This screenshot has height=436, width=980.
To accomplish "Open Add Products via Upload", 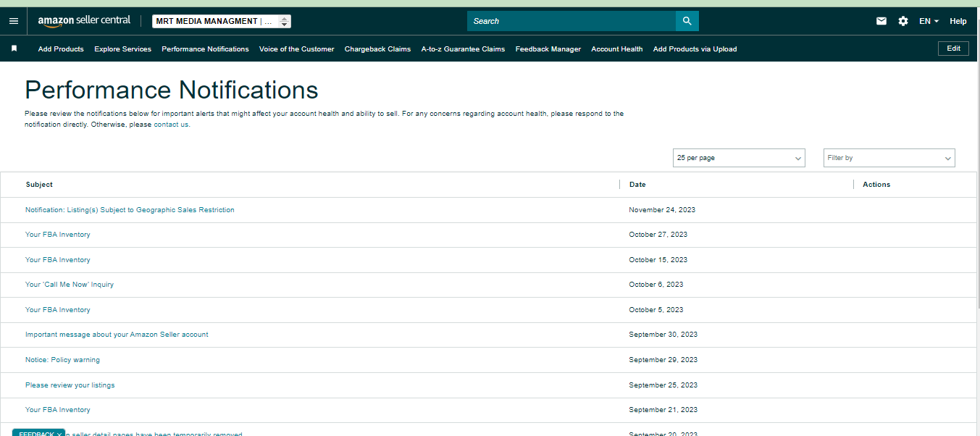I will 695,49.
